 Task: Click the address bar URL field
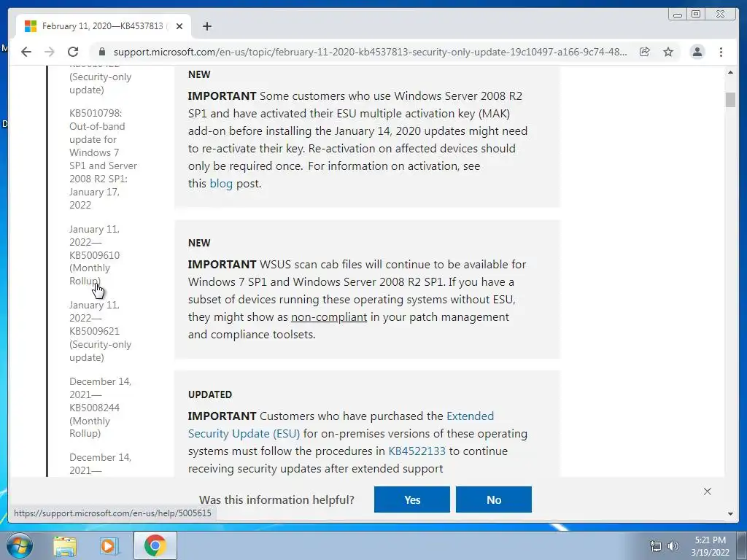370,52
